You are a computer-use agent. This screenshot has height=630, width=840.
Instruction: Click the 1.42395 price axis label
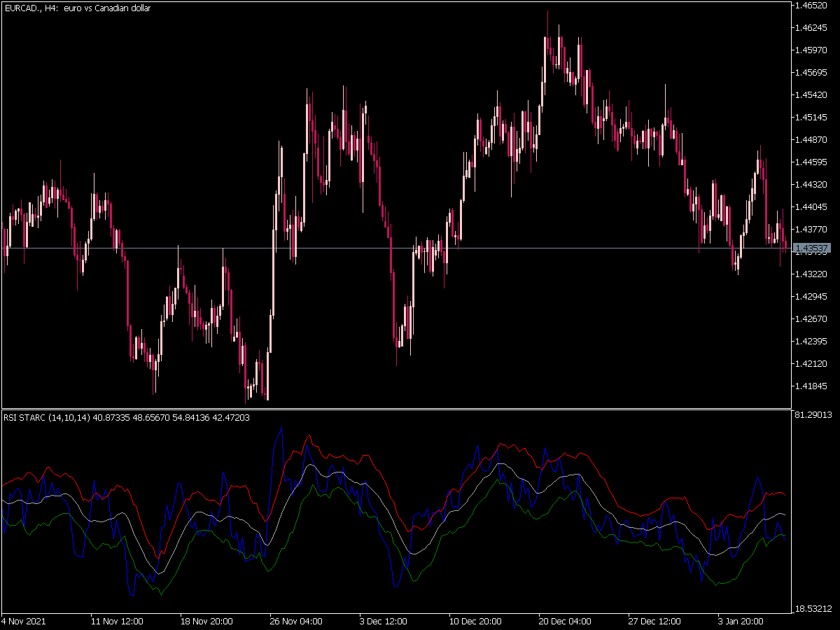tap(813, 342)
